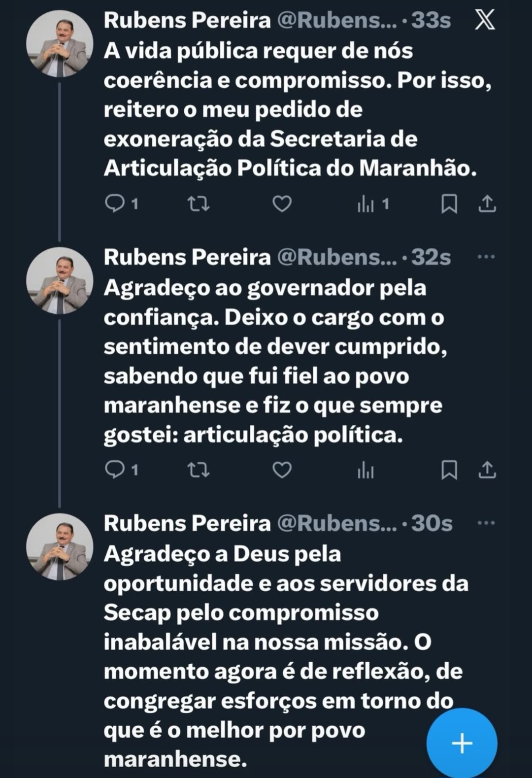
Task: Open @Rubens handle on the 30s tweet
Action: tap(336, 523)
